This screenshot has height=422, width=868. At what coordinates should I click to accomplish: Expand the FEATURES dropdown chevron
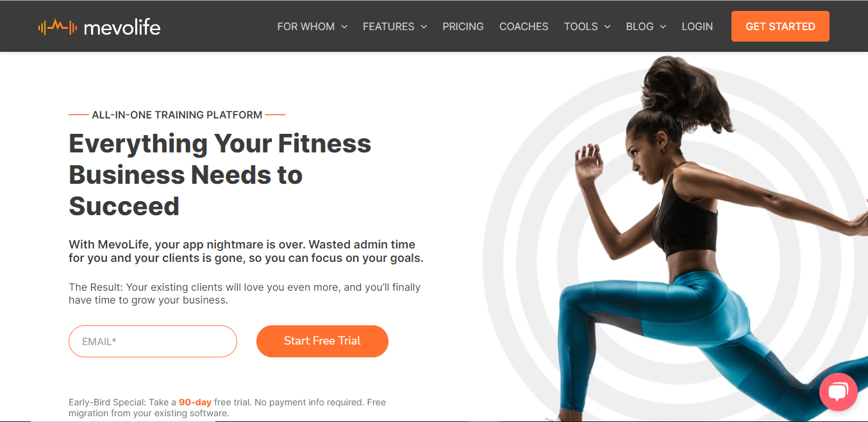click(x=424, y=27)
